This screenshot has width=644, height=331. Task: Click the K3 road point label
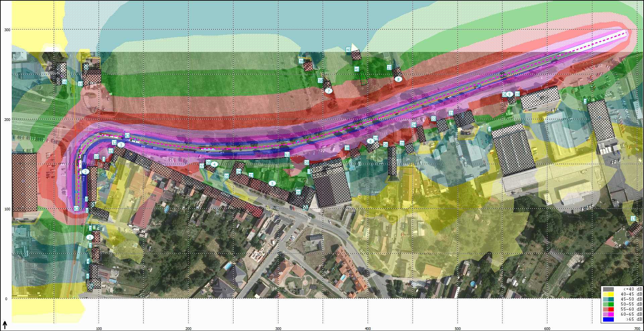pyautogui.click(x=127, y=135)
